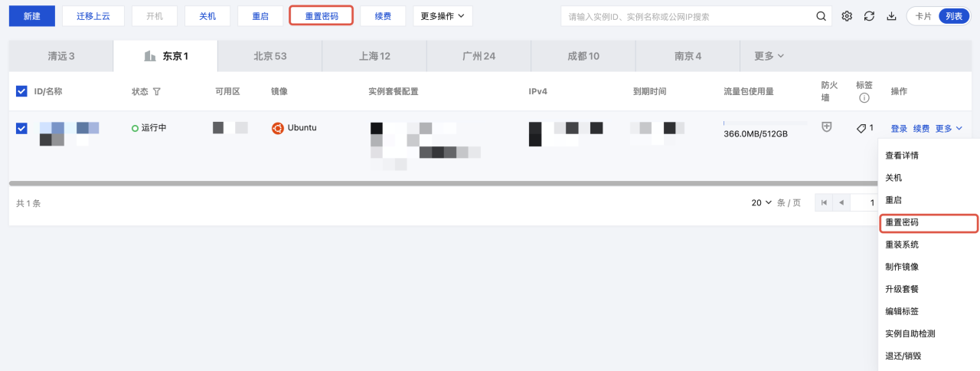Open the settings gear icon

(x=847, y=16)
